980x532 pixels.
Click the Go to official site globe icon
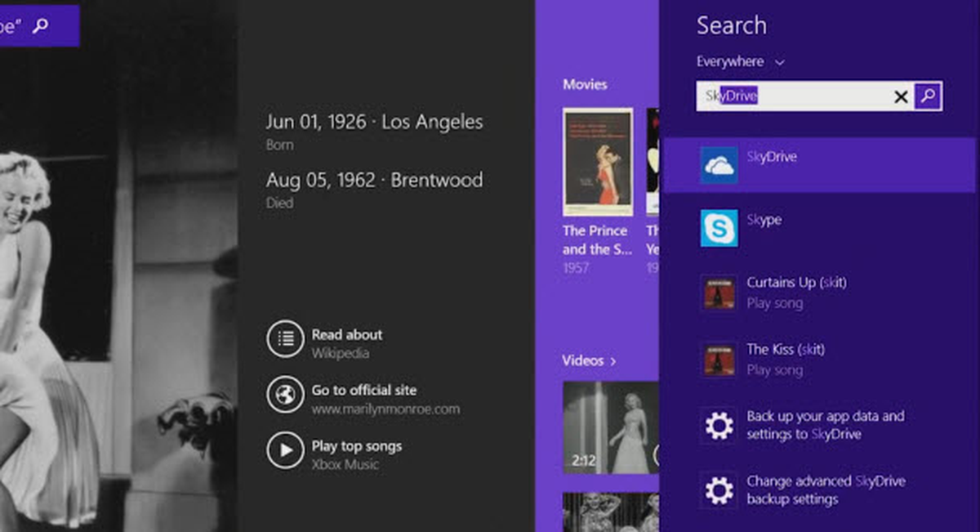tap(285, 396)
